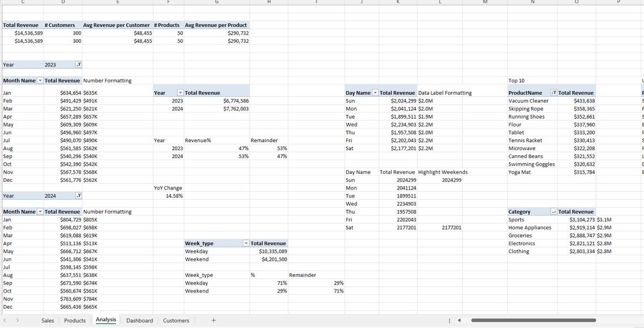Viewport: 644px width, 328px height.
Task: Select the 'Remainder' header beside Revenue%
Action: coord(268,141)
